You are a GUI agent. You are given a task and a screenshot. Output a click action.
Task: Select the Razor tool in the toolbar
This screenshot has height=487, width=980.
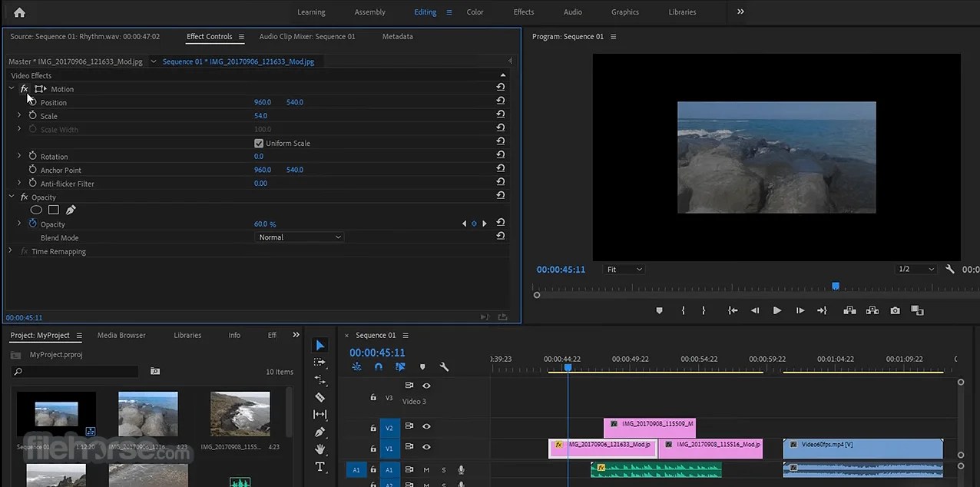click(320, 397)
